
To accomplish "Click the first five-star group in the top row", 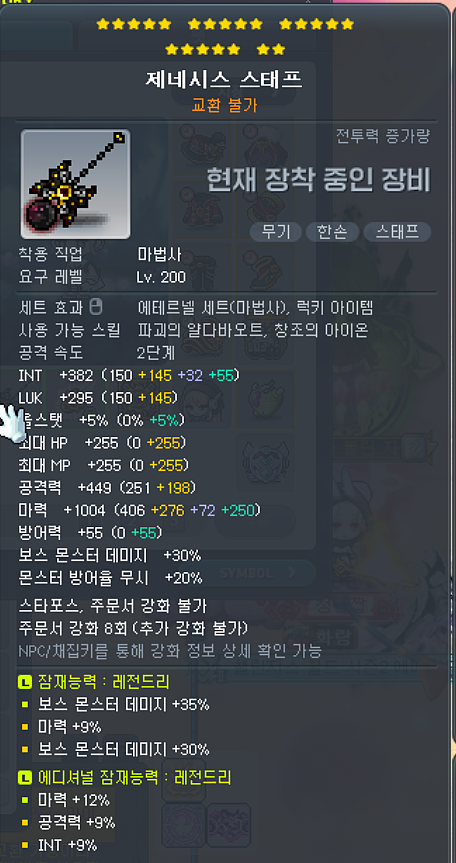I will 134,24.
